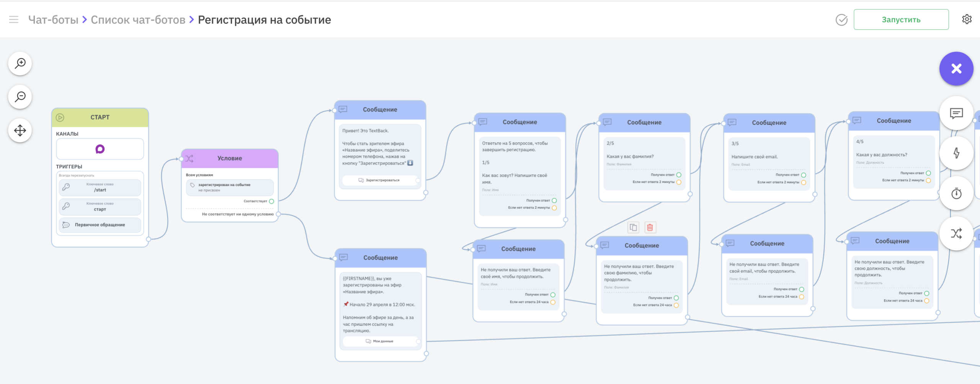Go to Список чат-ботов breadcrumb
The width and height of the screenshot is (980, 384).
coord(138,20)
